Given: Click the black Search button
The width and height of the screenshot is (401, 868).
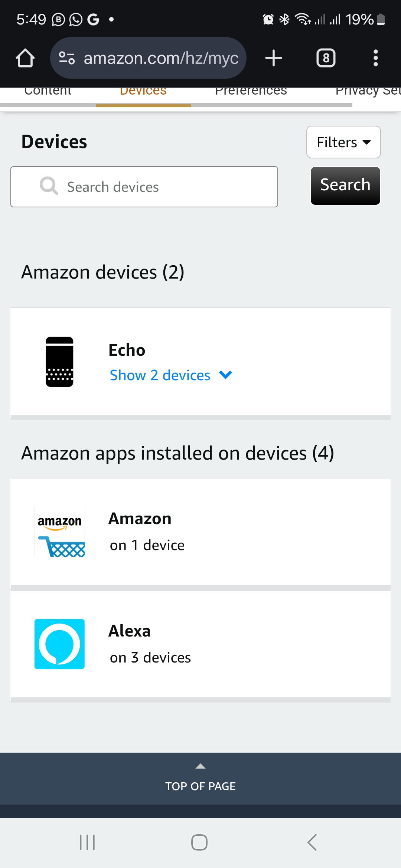Looking at the screenshot, I should [345, 185].
